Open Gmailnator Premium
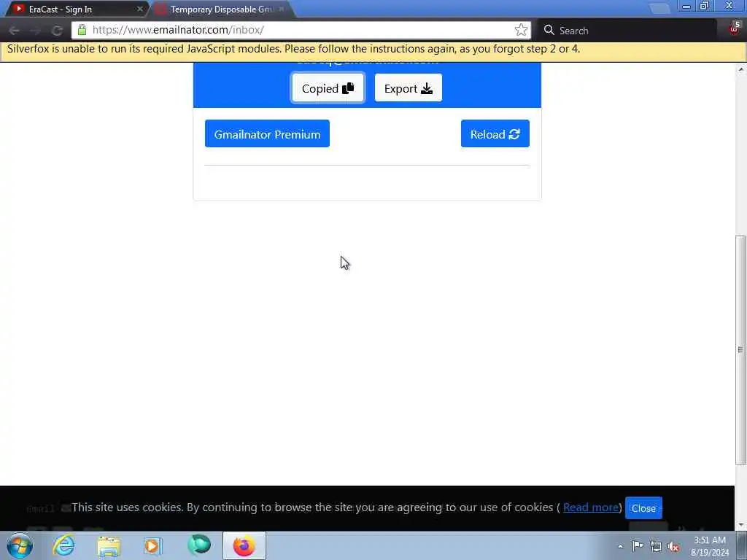Image resolution: width=747 pixels, height=560 pixels. tap(267, 134)
